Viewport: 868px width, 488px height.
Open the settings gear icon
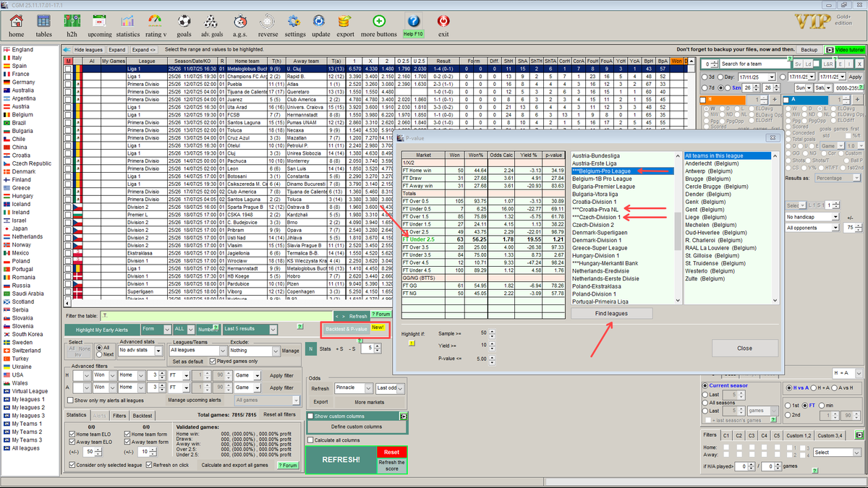pos(294,22)
